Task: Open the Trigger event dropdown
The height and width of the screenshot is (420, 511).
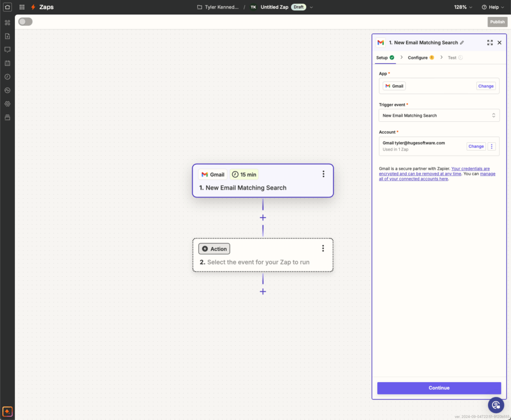Action: point(439,115)
